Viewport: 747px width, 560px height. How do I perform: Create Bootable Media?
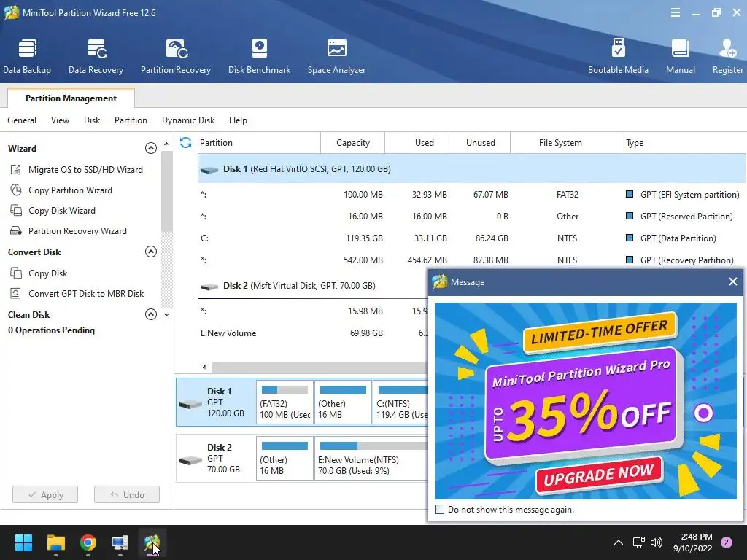618,56
